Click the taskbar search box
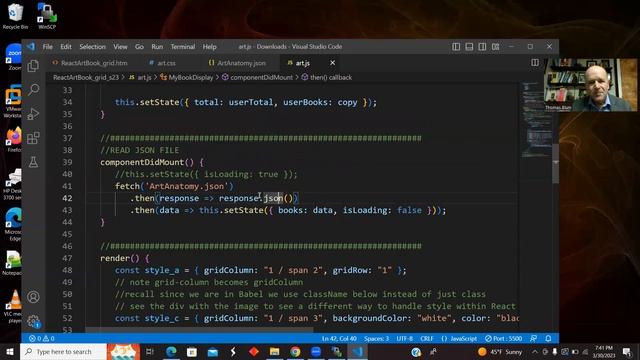Screen dimensions: 640x360 pos(63,351)
